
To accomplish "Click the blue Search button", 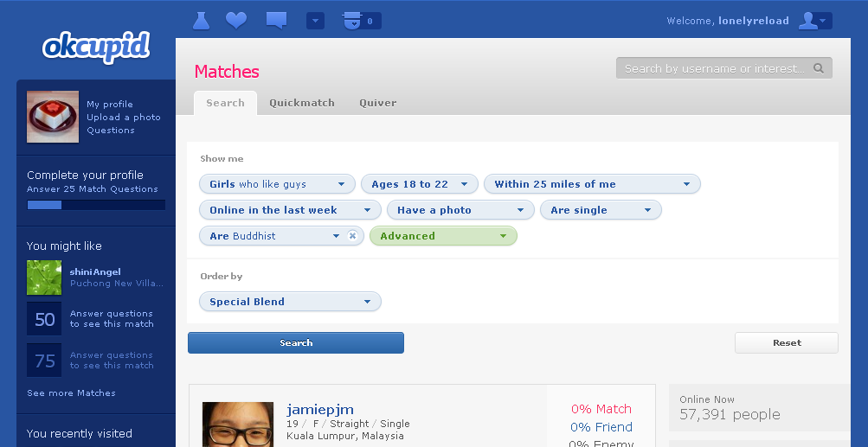I will click(296, 342).
